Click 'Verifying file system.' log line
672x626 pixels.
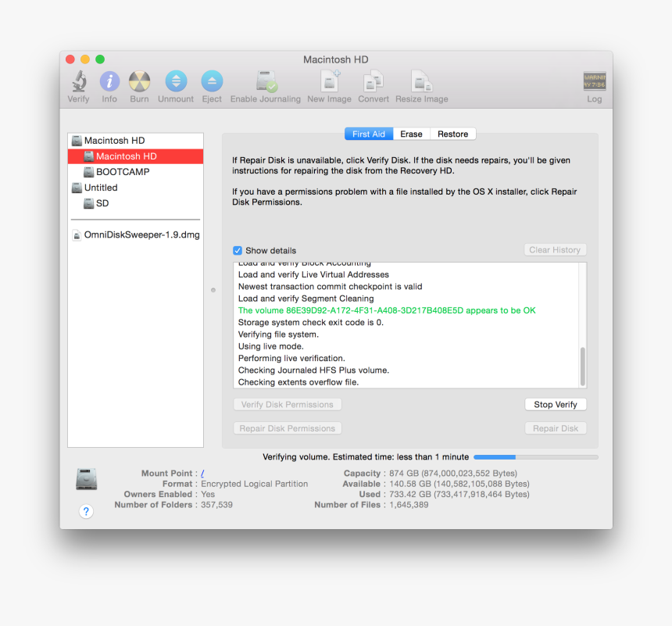coord(278,334)
